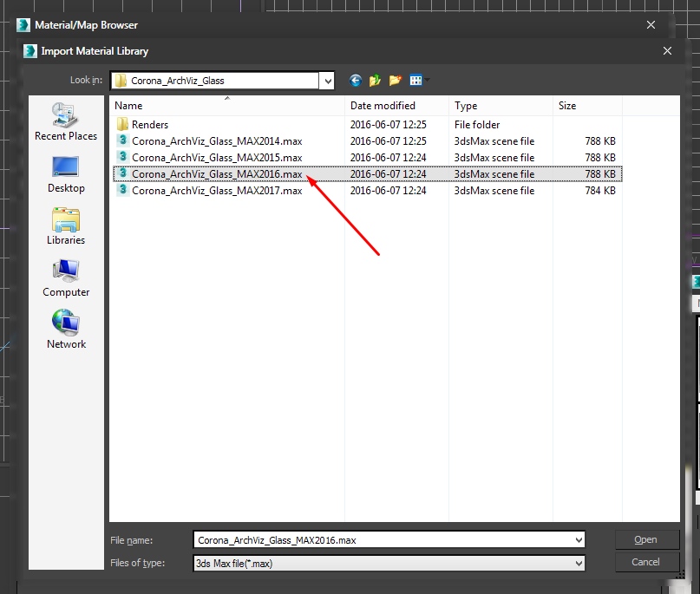Click date 2016-06-07 12:25 of Renders
Screen dimensions: 700x594
(388, 125)
